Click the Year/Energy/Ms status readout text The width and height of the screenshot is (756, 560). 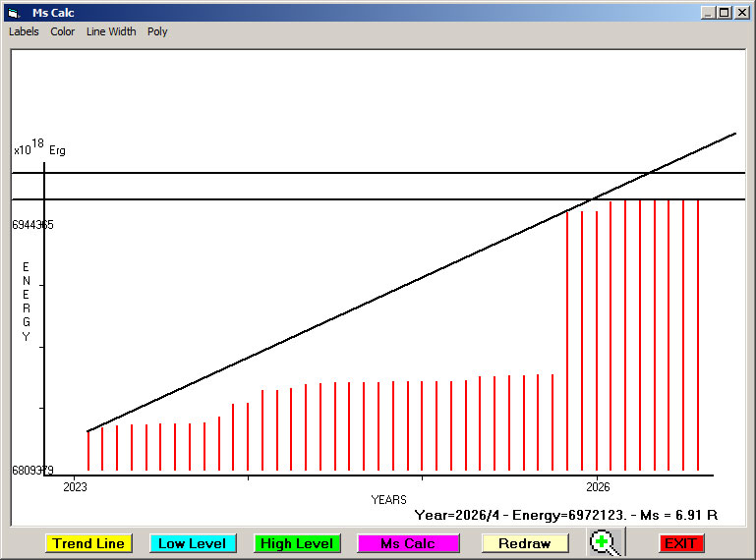tap(565, 515)
